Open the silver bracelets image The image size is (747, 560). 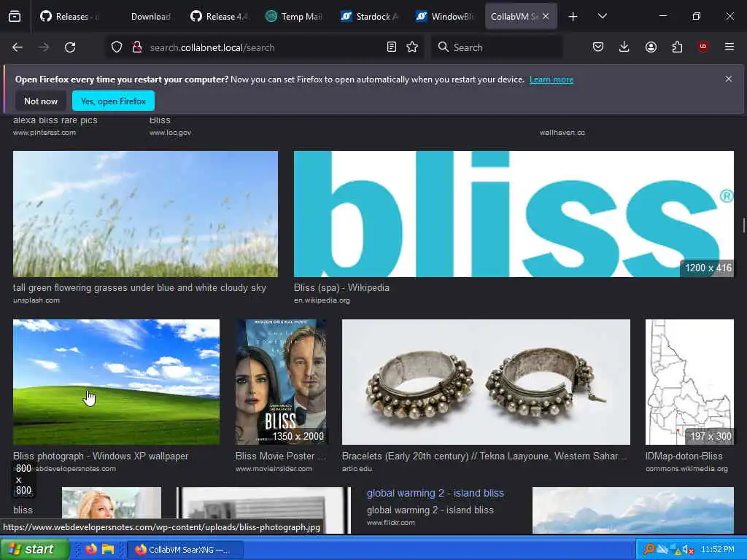click(x=486, y=382)
